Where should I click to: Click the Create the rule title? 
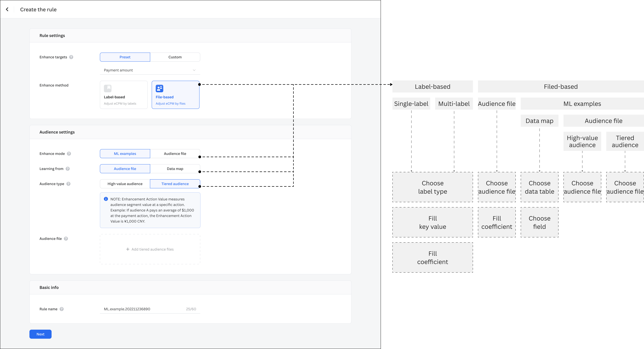38,10
